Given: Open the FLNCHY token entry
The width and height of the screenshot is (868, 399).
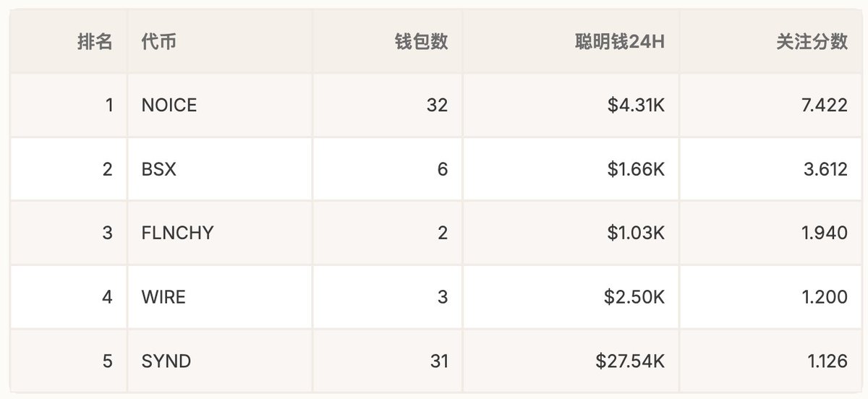Looking at the screenshot, I should 177,233.
